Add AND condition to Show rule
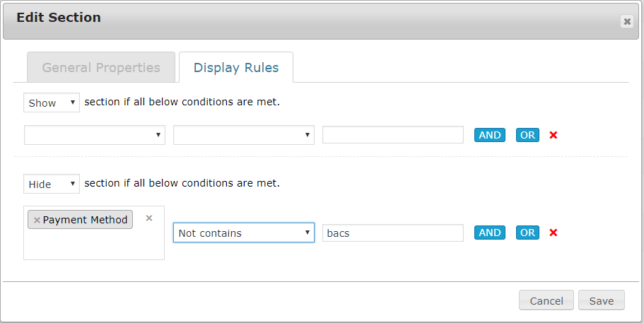Viewport: 644px width, 323px height. (490, 135)
